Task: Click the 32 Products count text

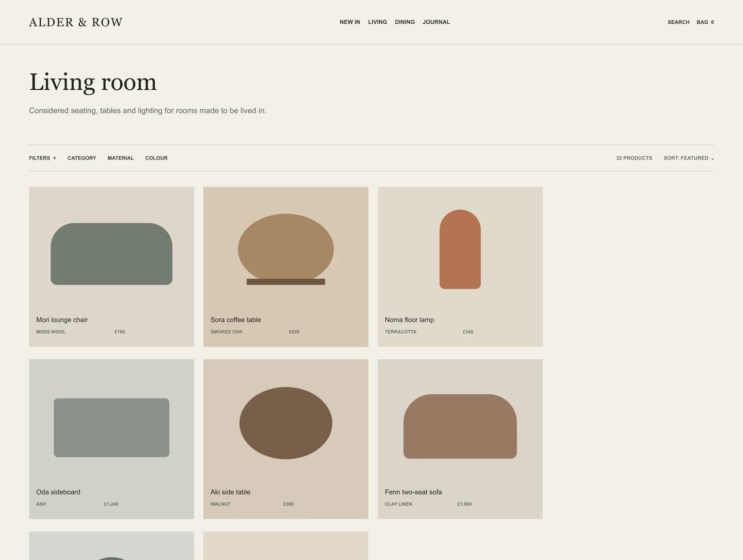Action: coord(634,158)
